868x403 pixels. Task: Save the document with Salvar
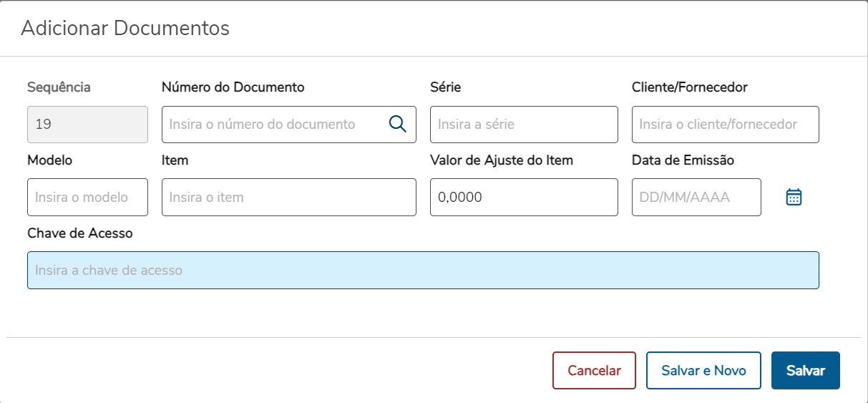805,371
